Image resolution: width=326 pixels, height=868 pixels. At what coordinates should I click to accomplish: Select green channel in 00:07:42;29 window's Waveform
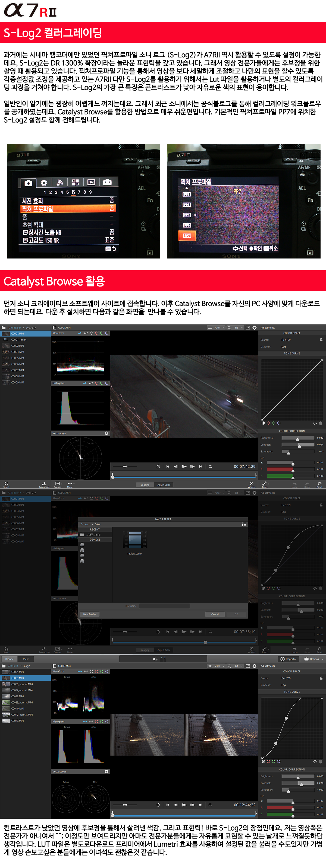pyautogui.click(x=102, y=333)
